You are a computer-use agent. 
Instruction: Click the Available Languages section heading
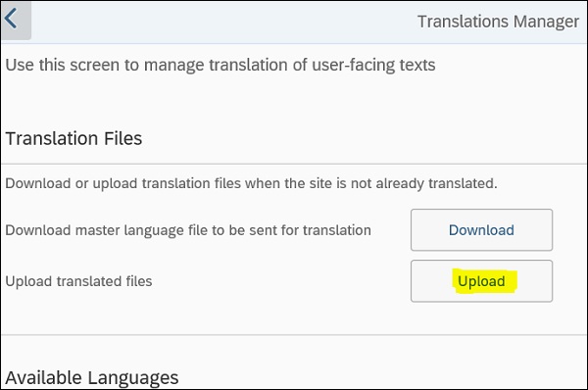point(92,377)
